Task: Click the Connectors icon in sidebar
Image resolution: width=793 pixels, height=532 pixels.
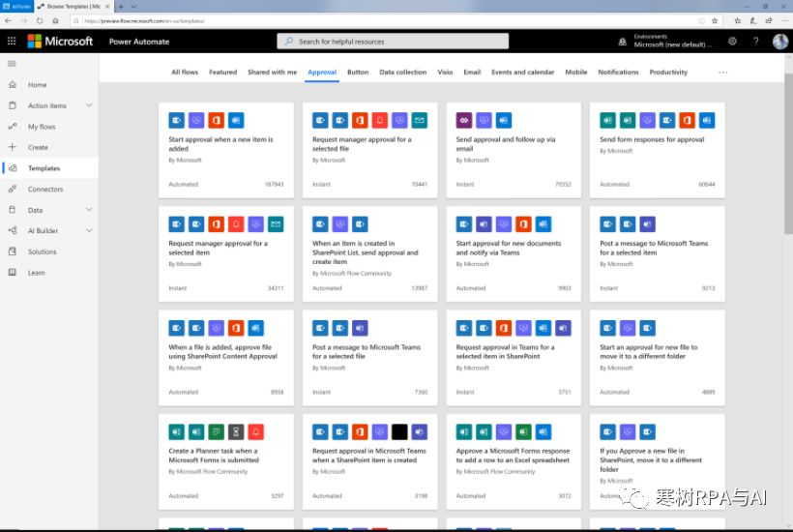Action: click(13, 190)
